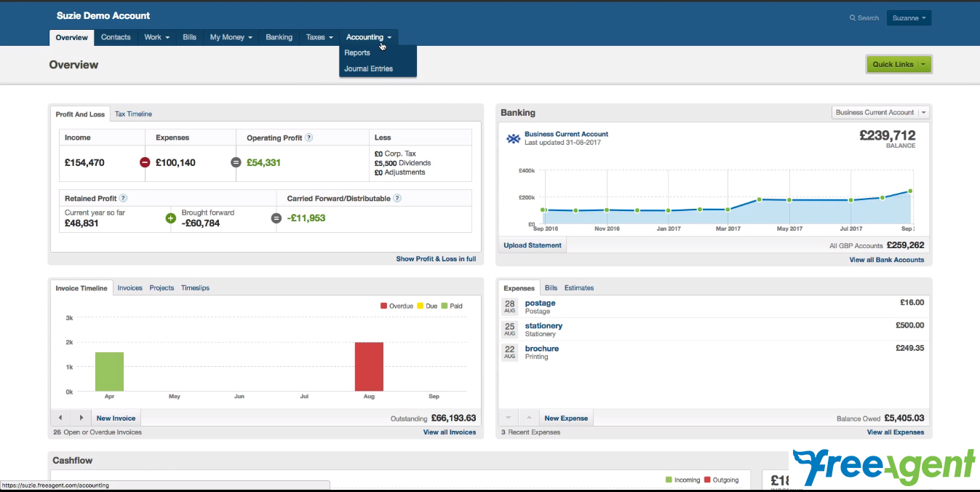This screenshot has width=980, height=492.
Task: Expand the My Money menu
Action: pos(231,37)
